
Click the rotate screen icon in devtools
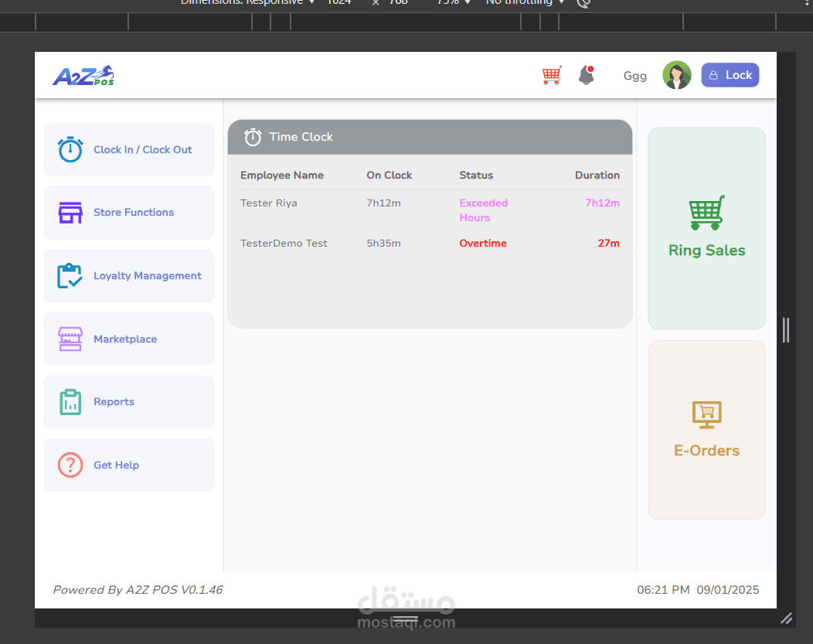click(x=583, y=3)
